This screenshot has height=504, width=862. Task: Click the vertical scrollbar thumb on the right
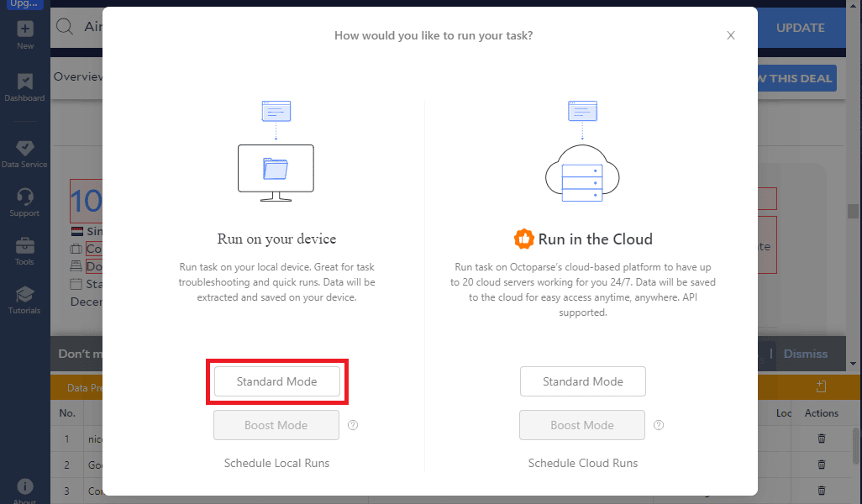[854, 211]
